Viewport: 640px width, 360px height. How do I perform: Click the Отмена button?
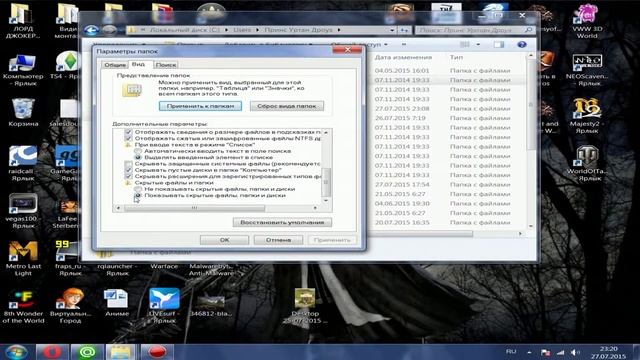(278, 240)
